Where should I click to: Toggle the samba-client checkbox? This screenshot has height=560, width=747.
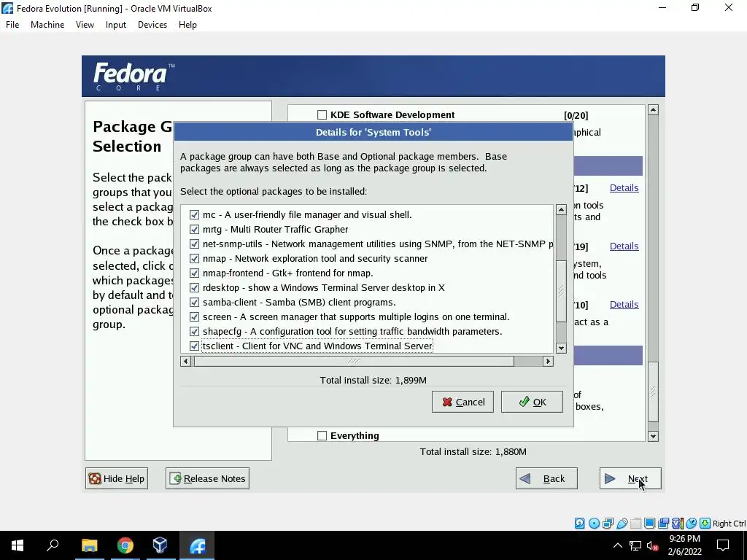[x=194, y=303]
